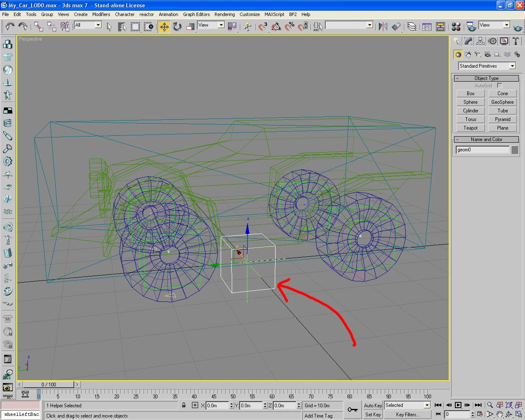Open the Rendering menu

(224, 14)
